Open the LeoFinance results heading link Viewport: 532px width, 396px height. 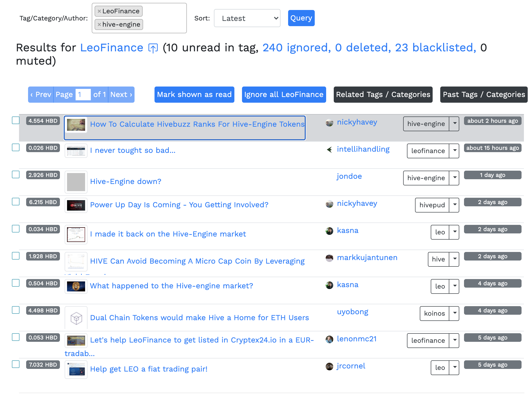pyautogui.click(x=111, y=48)
